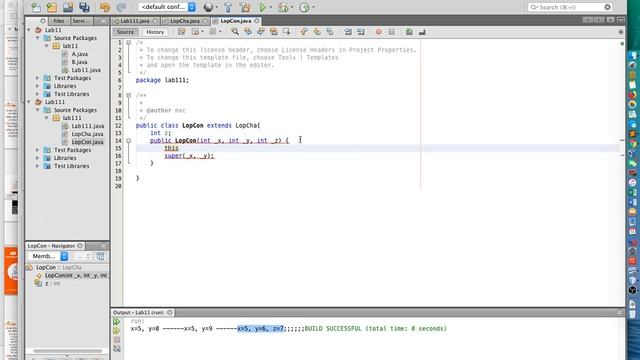
Task: Click the Open Project toolbar icon
Action: [x=68, y=7]
